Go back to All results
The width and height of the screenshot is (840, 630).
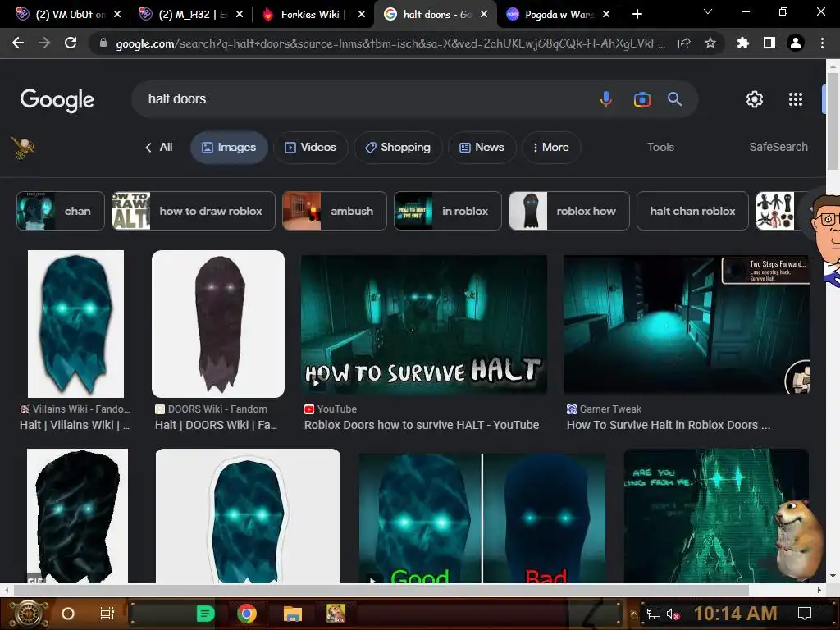pyautogui.click(x=159, y=148)
